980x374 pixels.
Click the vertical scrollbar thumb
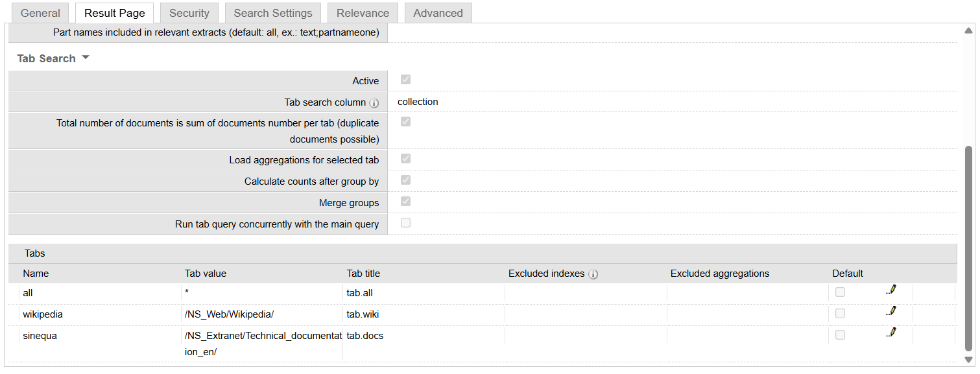pos(969,248)
